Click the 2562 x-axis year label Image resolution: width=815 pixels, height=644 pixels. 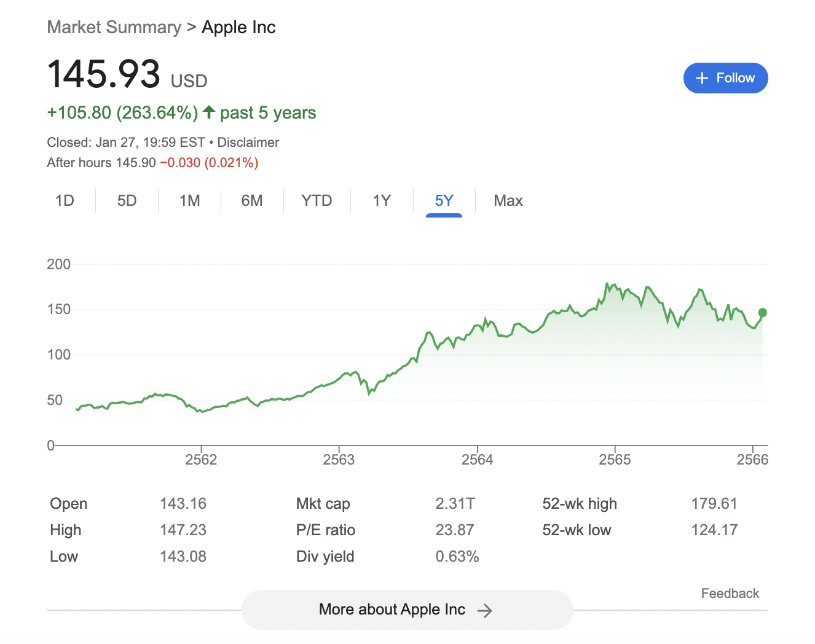tap(201, 460)
